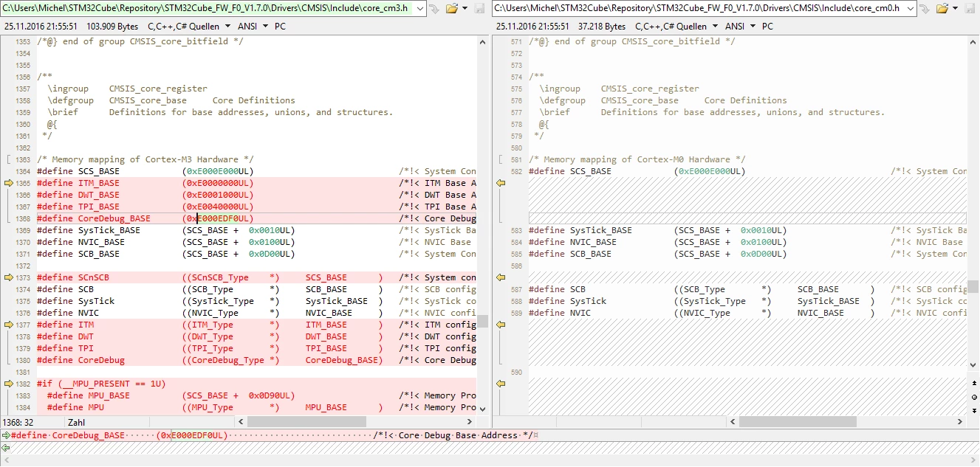
Task: Click right pane yellow arrow after line 582
Action: 500,183
